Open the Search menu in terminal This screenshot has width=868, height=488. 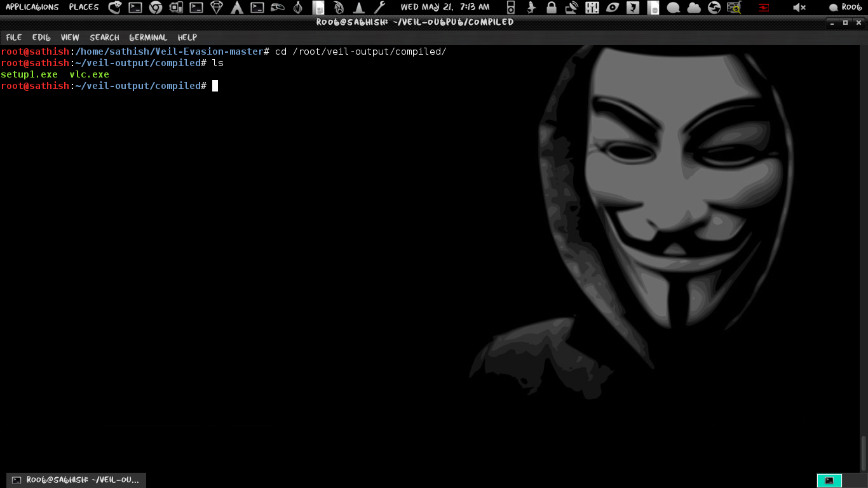(x=104, y=37)
